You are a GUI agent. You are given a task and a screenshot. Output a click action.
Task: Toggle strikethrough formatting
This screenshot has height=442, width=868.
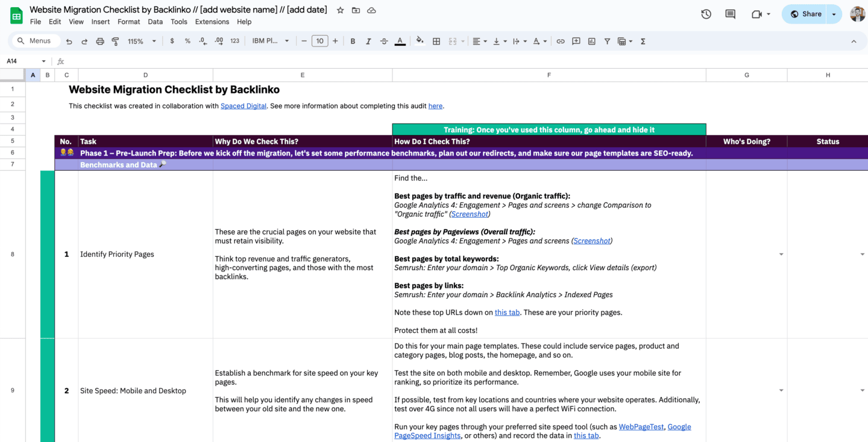point(384,41)
